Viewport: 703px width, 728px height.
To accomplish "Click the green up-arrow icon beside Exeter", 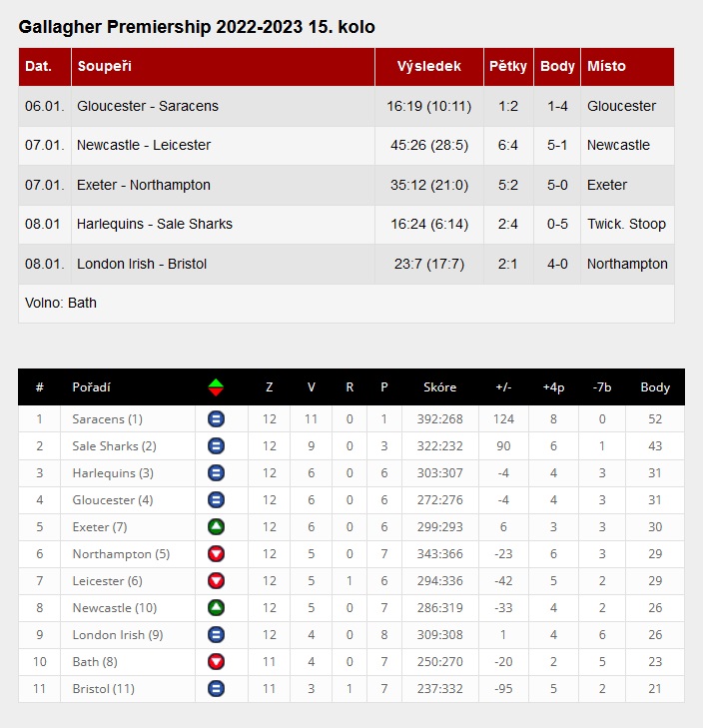I will coord(216,527).
